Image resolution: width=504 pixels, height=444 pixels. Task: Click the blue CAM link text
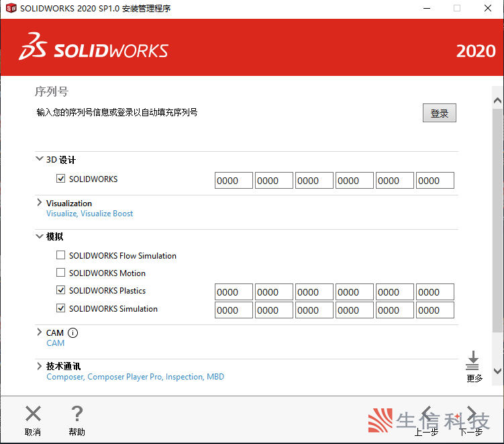[x=55, y=343]
